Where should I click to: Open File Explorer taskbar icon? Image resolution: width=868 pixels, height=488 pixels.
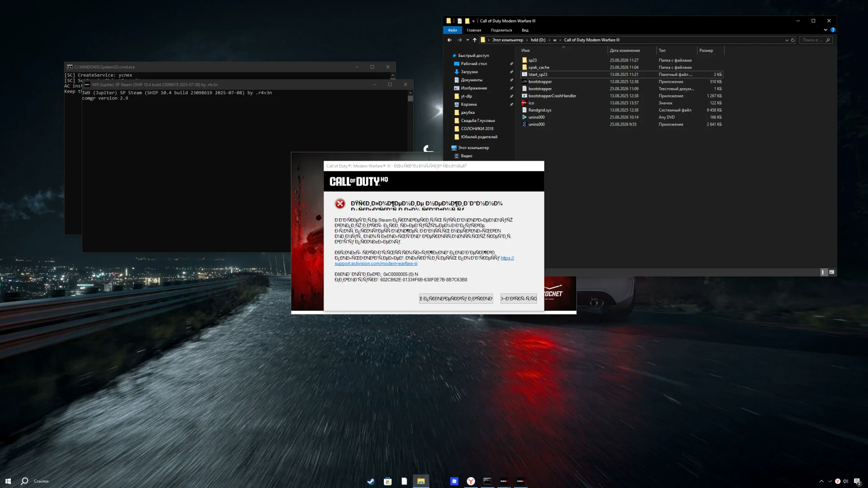tap(421, 481)
